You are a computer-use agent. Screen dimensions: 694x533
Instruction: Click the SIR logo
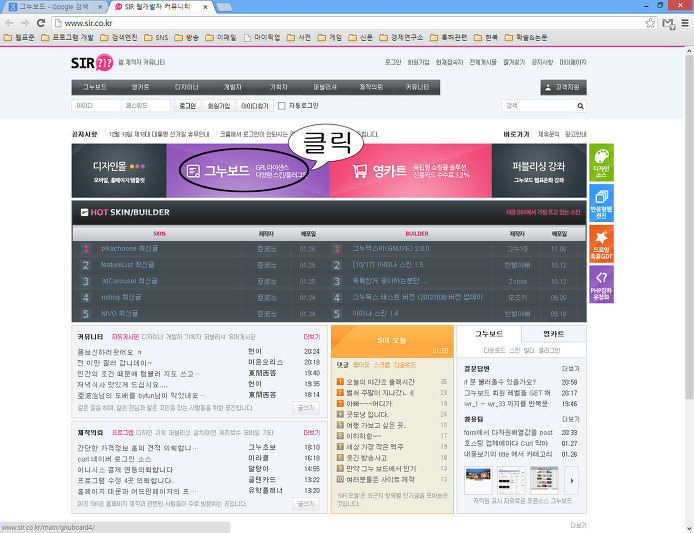tap(92, 62)
